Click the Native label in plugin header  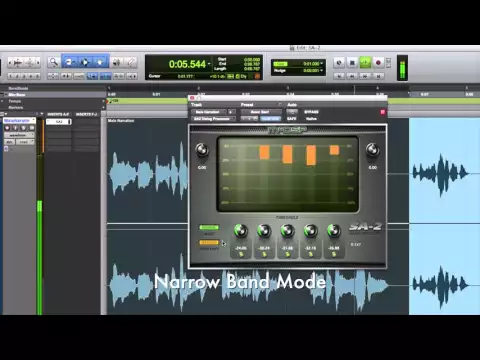coord(311,119)
